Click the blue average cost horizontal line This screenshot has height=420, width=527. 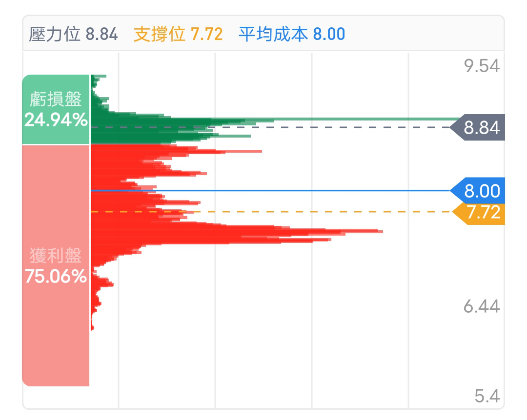point(270,191)
